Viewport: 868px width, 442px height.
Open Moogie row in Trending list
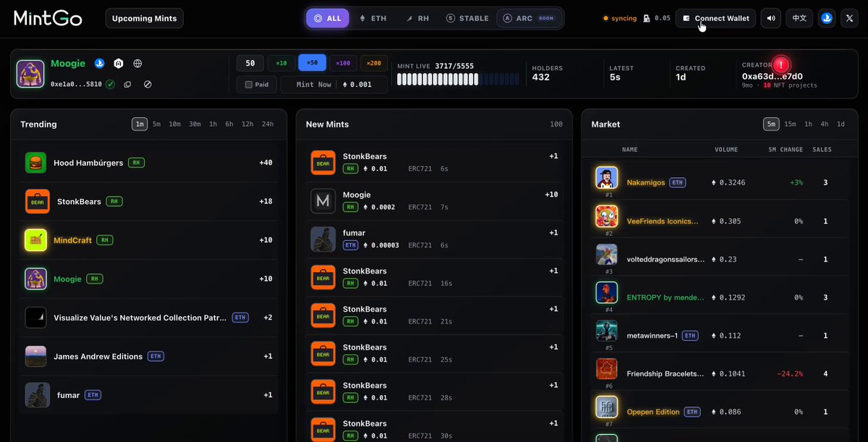point(148,279)
